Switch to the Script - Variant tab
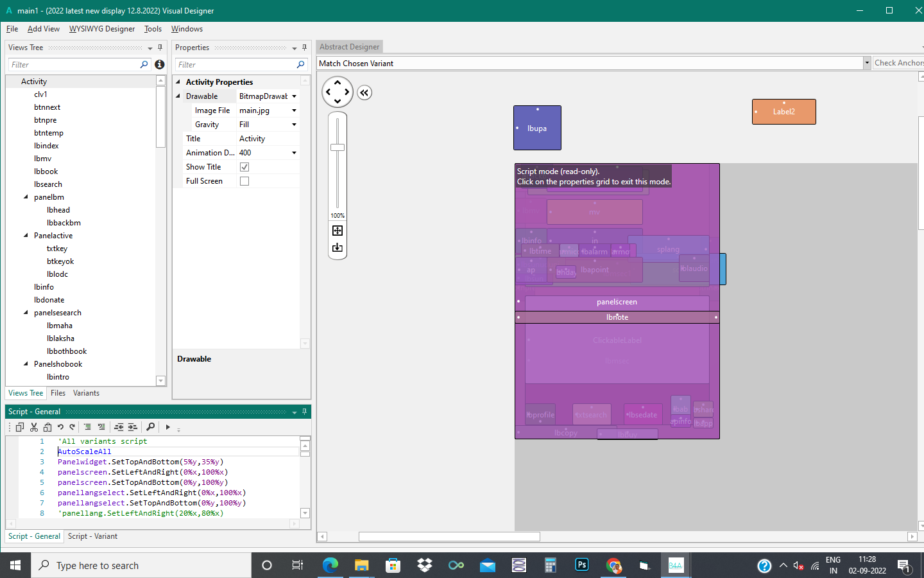Image resolution: width=924 pixels, height=578 pixels. click(92, 536)
